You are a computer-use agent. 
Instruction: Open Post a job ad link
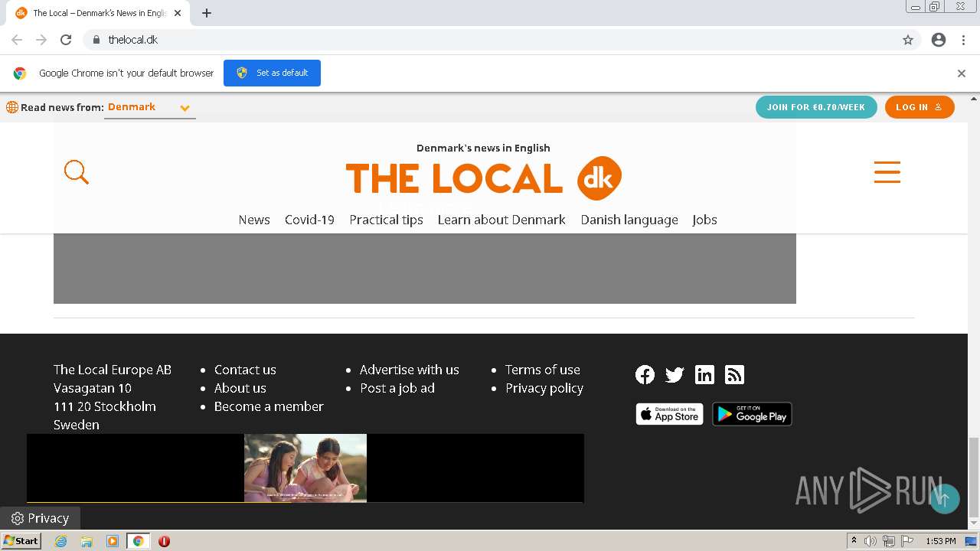[397, 388]
